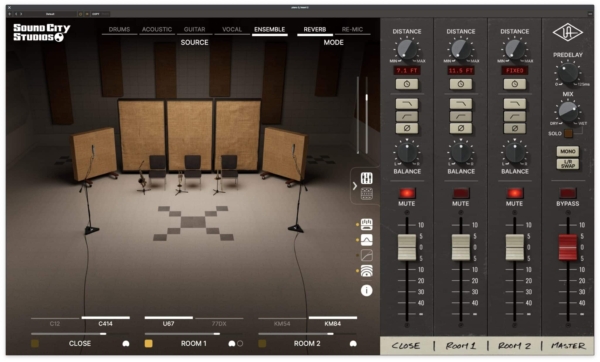Toggle distance delay clock on Room 1 channel
The image size is (600, 362).
pyautogui.click(x=461, y=84)
